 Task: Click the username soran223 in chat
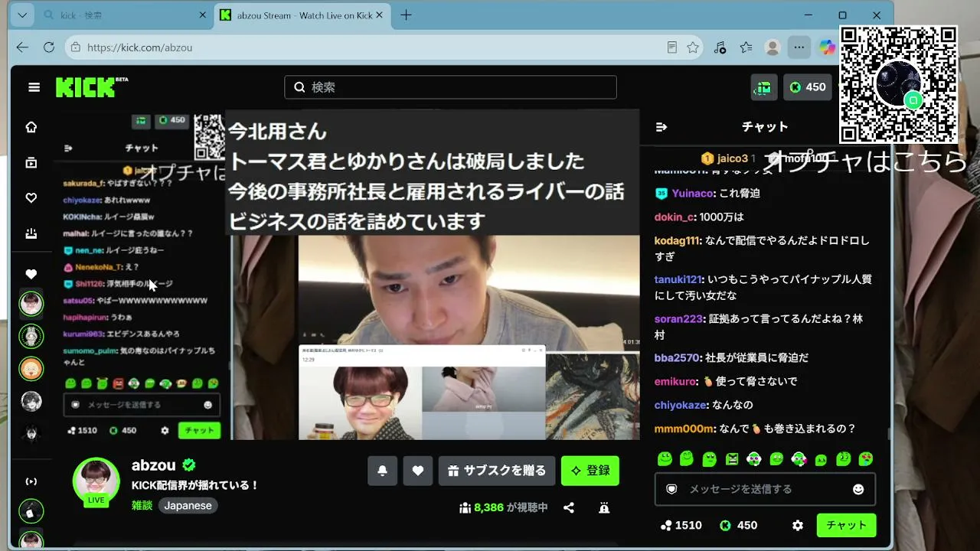point(678,318)
